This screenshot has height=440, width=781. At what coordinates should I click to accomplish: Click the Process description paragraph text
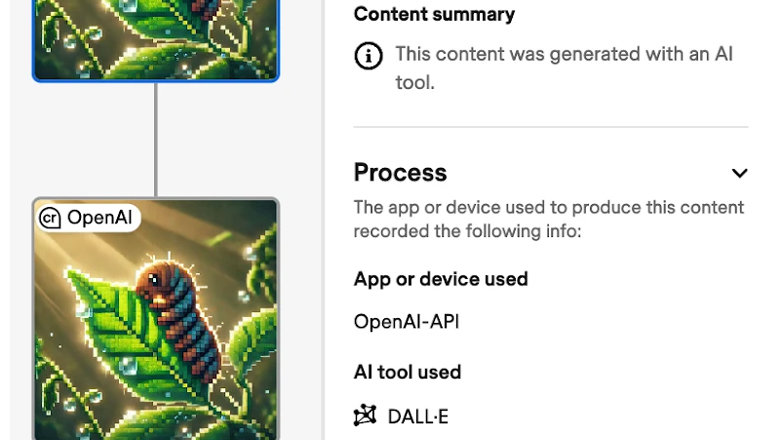(x=548, y=219)
